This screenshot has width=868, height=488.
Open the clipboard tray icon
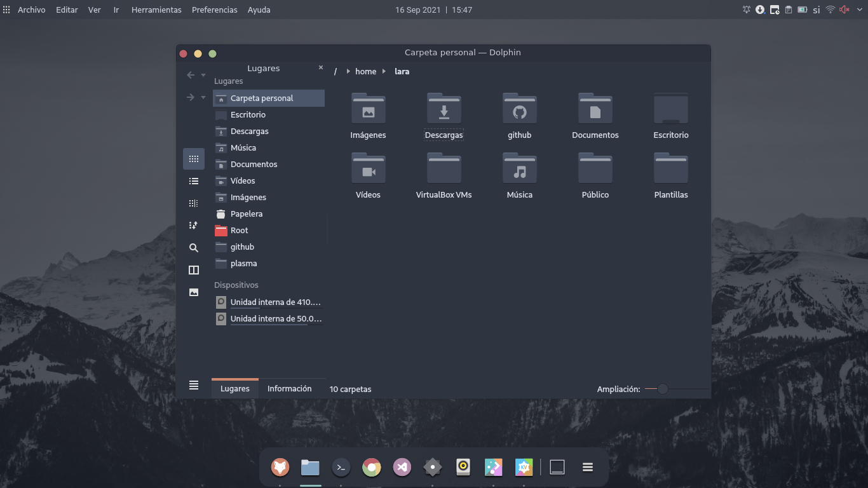click(789, 10)
